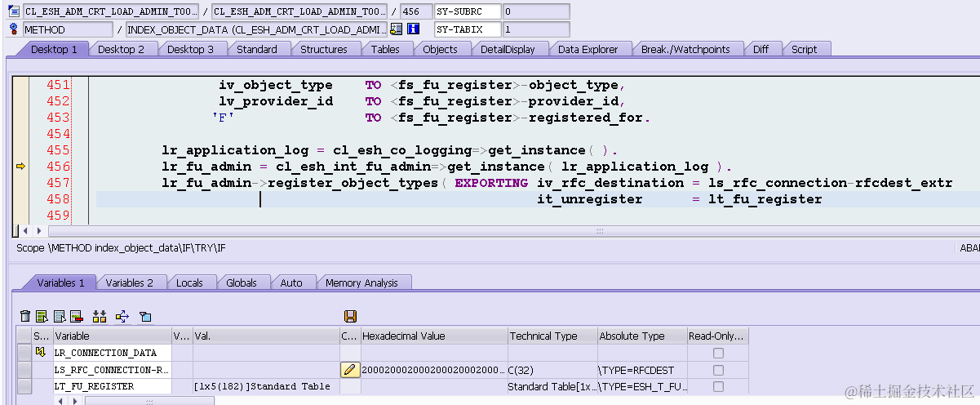Select the Variables 2 tab
This screenshot has width=980, height=405.
(129, 283)
